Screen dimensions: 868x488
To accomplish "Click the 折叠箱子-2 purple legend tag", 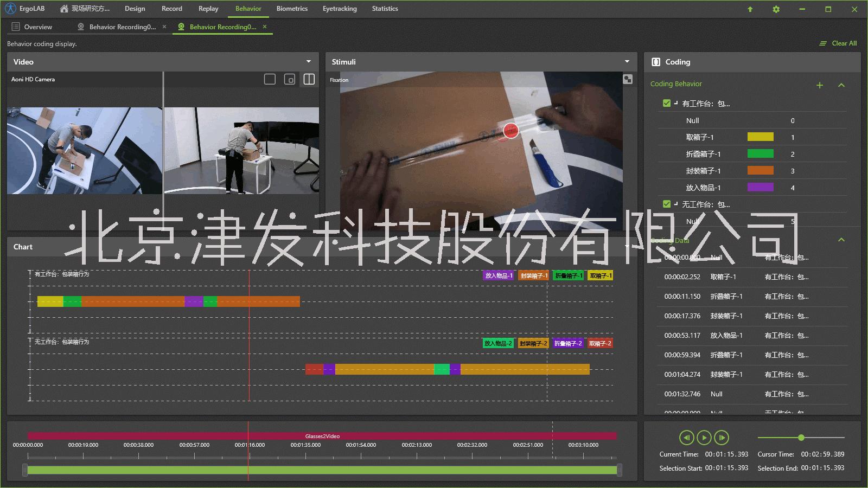I will (568, 343).
